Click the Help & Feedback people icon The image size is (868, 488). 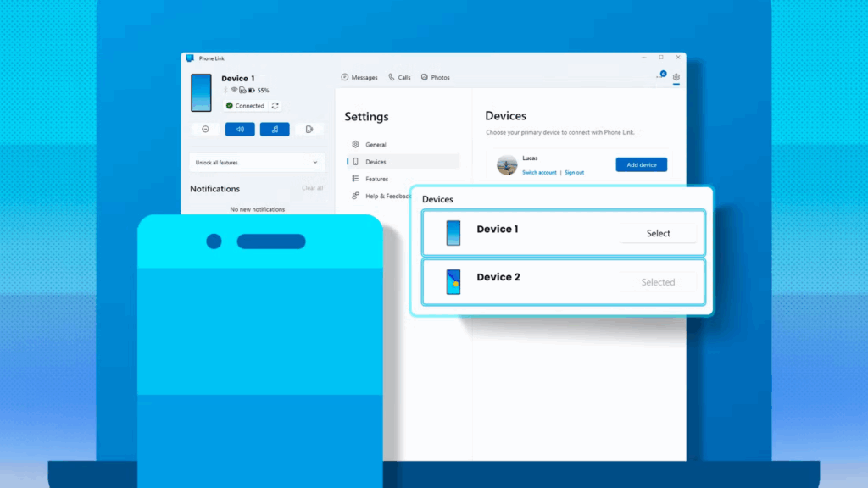coord(355,196)
